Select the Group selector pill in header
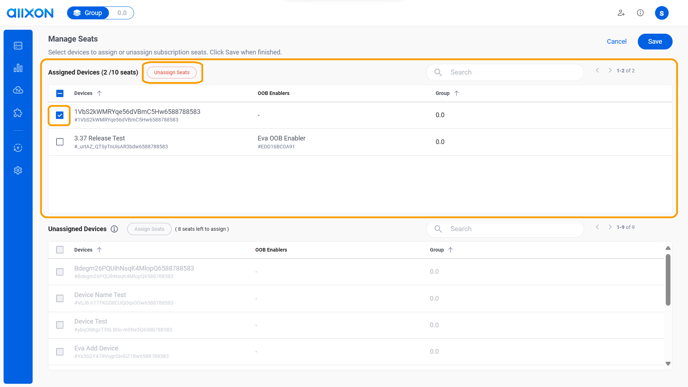This screenshot has width=688, height=387. [x=100, y=13]
